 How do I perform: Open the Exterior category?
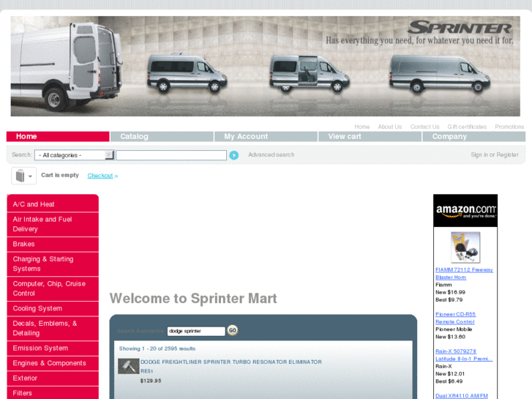tap(53, 378)
